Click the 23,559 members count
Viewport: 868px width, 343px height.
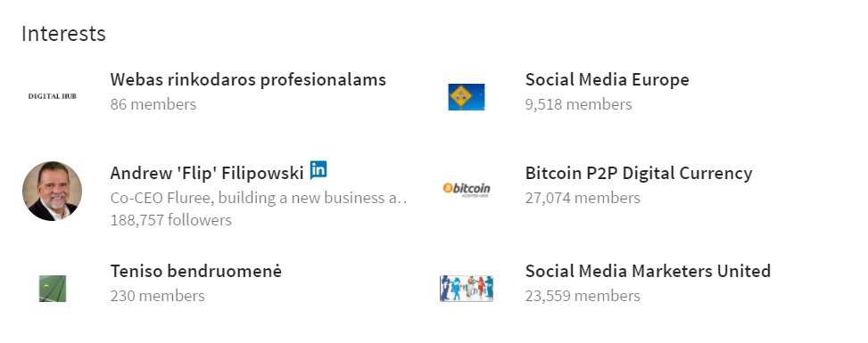point(583,296)
